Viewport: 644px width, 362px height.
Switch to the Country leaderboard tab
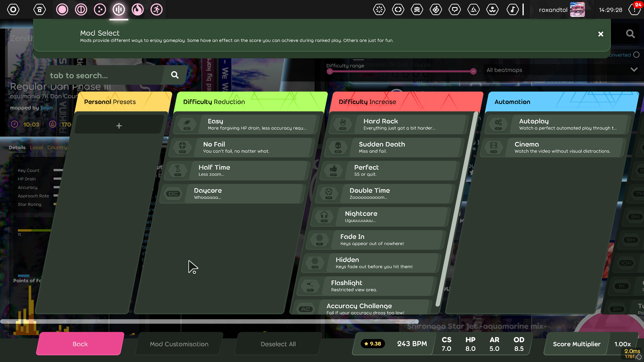point(57,148)
